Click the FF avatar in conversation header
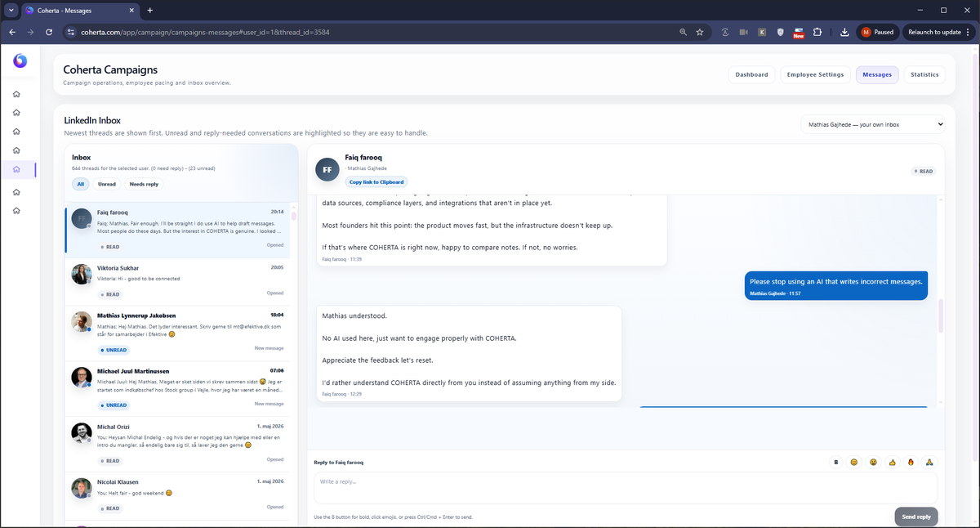This screenshot has height=528, width=980. click(x=327, y=170)
